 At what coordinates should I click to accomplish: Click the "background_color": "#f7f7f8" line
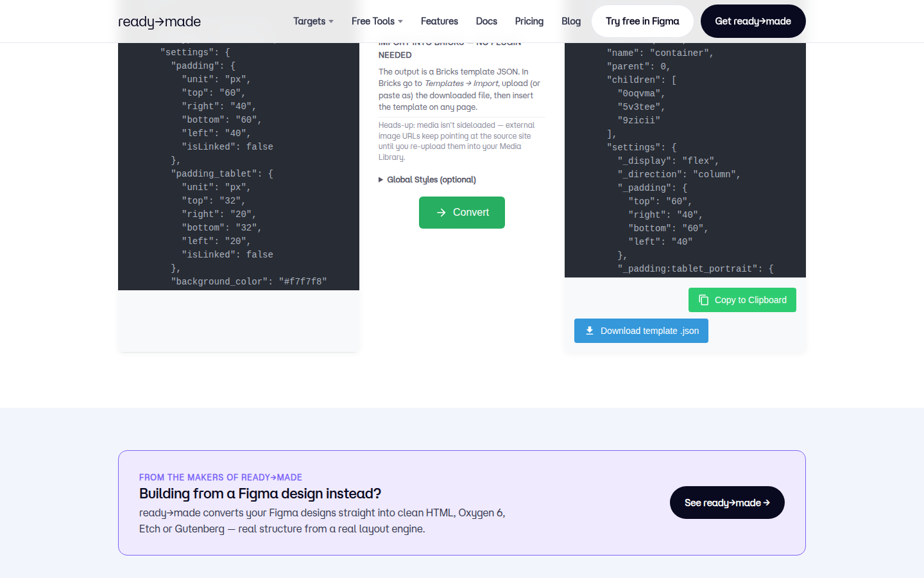coord(249,281)
